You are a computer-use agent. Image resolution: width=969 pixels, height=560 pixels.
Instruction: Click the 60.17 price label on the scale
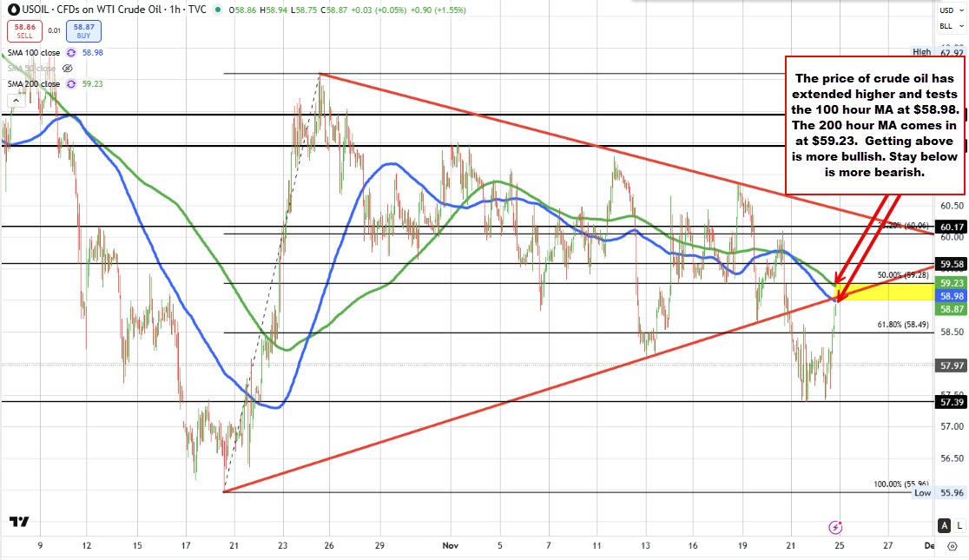coord(949,227)
